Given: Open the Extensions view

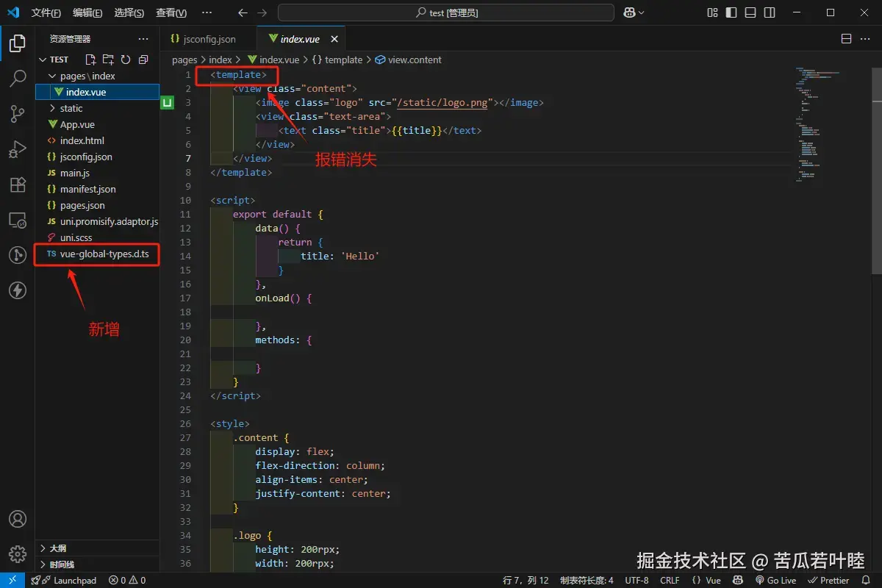Looking at the screenshot, I should point(18,184).
